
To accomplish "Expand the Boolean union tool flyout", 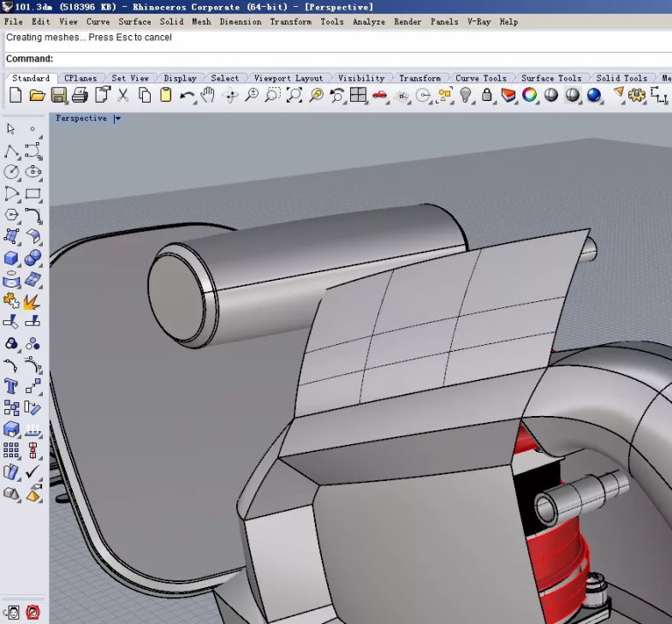I will pos(33,258).
